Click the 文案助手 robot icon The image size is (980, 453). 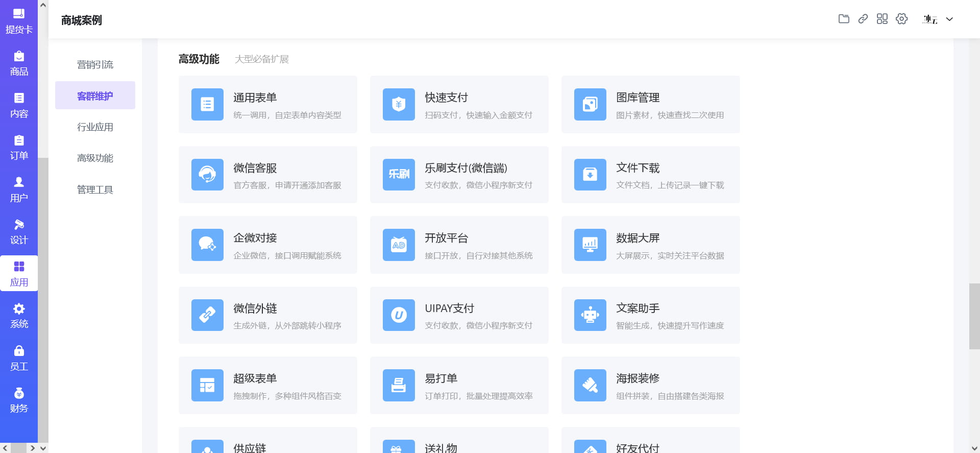(x=590, y=315)
